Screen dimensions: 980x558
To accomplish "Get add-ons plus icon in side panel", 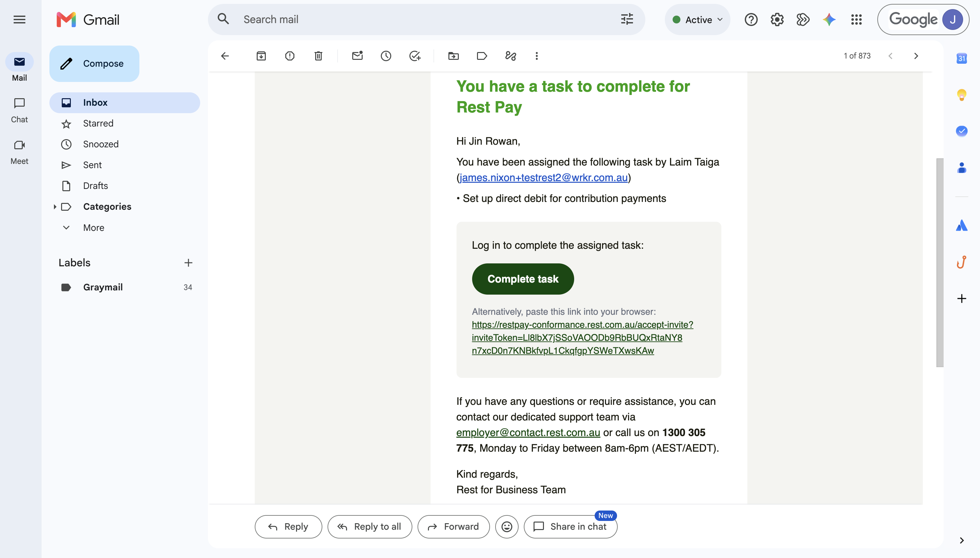I will pos(961,298).
